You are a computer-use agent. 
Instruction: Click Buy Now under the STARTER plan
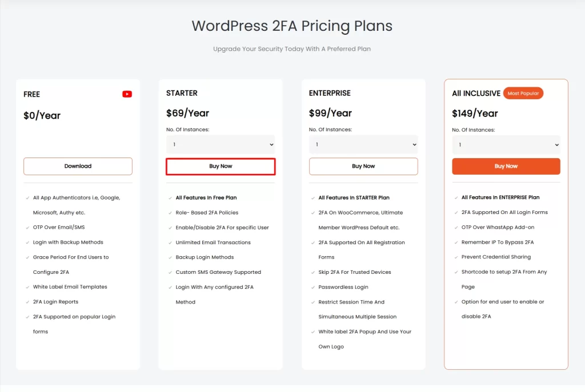[221, 166]
